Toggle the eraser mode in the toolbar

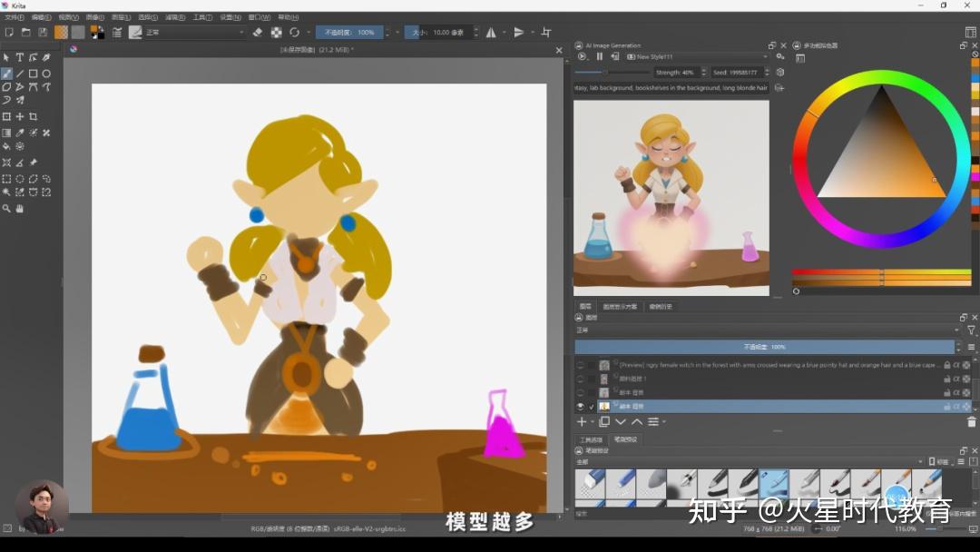tap(257, 32)
